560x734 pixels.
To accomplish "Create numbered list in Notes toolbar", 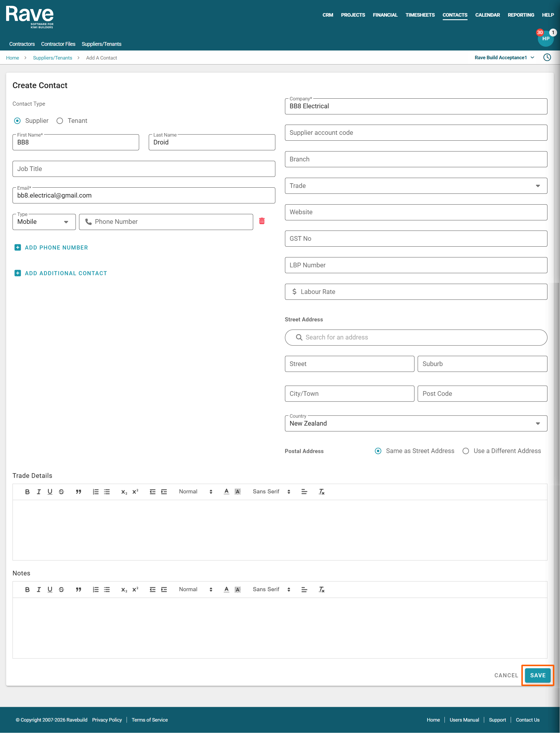I will pos(96,589).
